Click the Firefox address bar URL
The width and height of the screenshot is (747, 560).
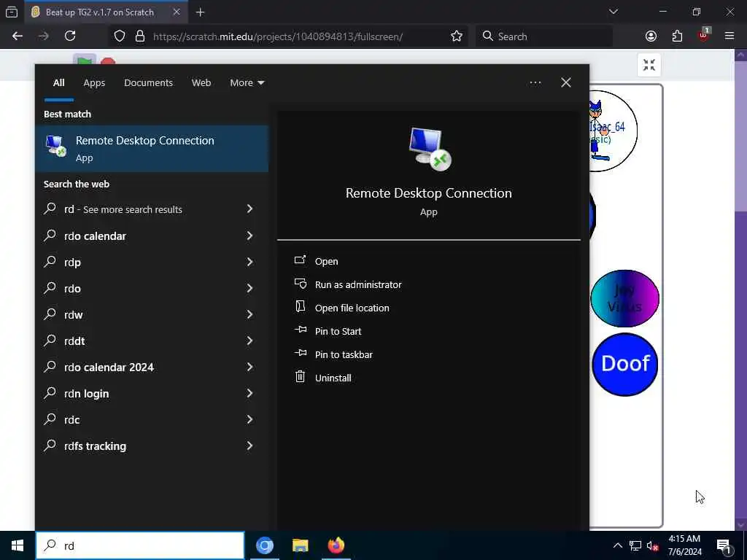click(278, 36)
